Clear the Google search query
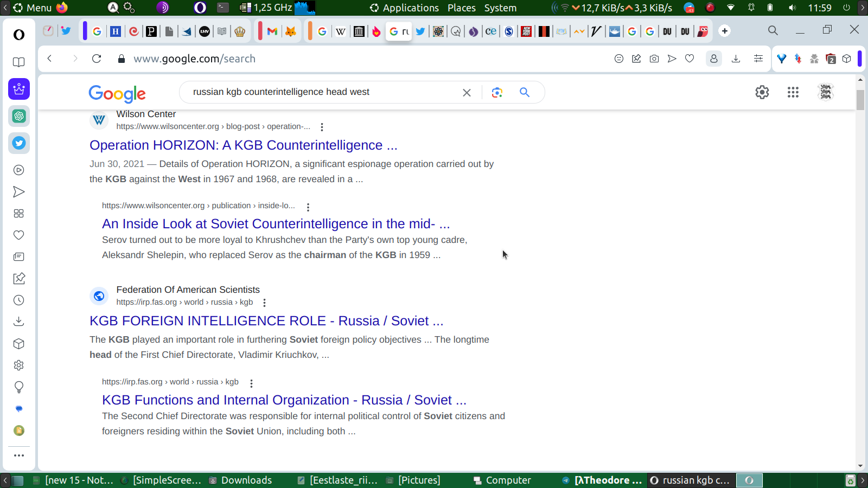 click(x=467, y=93)
